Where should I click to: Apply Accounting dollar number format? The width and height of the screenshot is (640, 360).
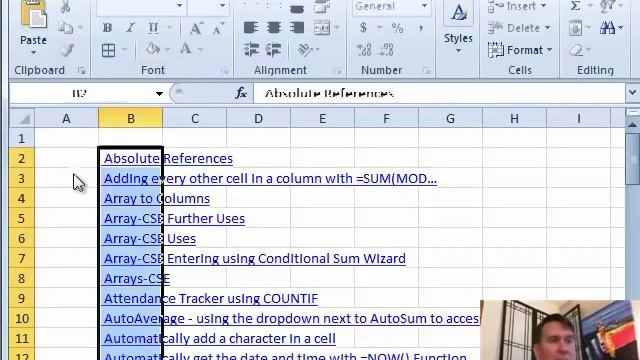click(x=363, y=28)
